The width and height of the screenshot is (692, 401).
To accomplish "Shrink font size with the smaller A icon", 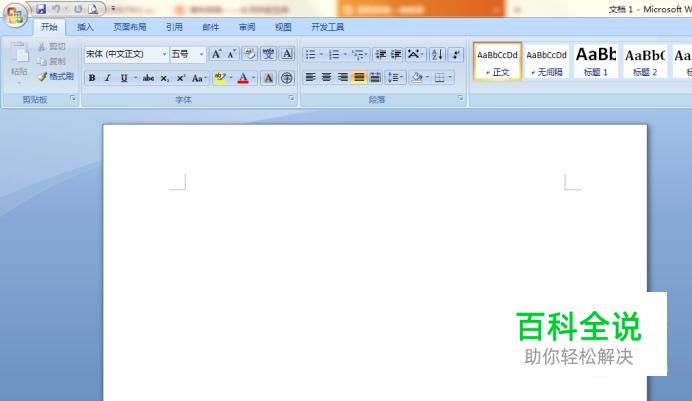I will [x=232, y=54].
